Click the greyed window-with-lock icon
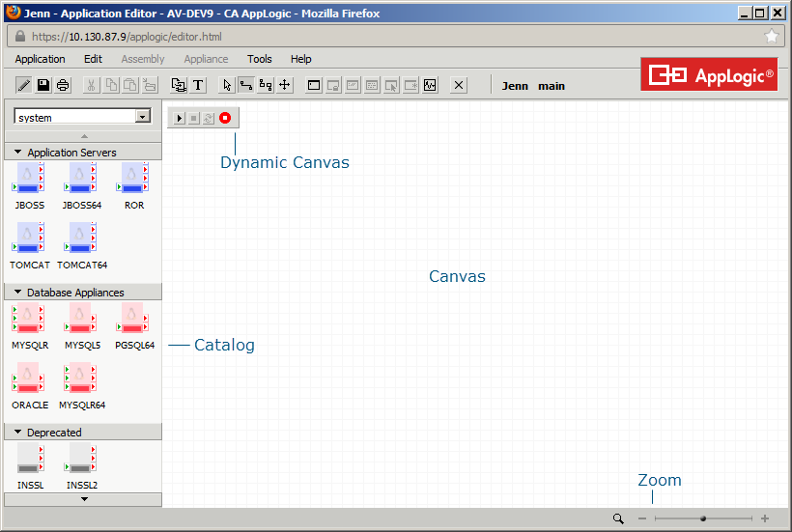Viewport: 792px width, 532px height. coord(333,85)
